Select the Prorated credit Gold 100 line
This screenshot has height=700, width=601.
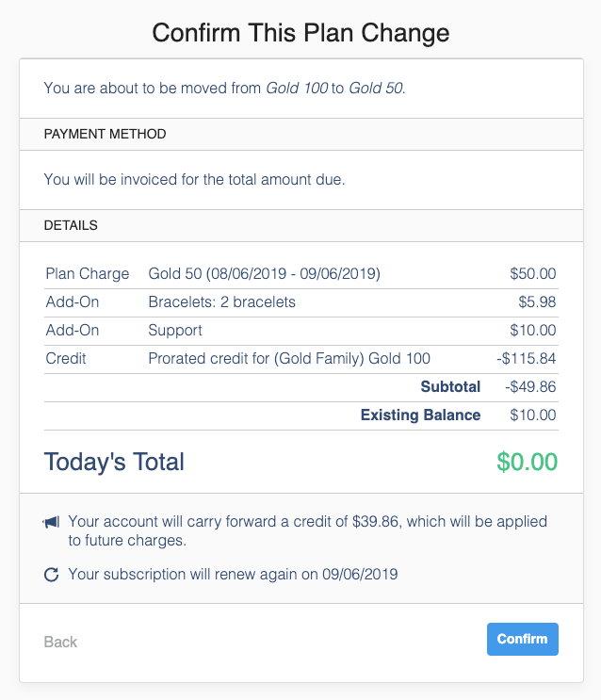pos(289,358)
